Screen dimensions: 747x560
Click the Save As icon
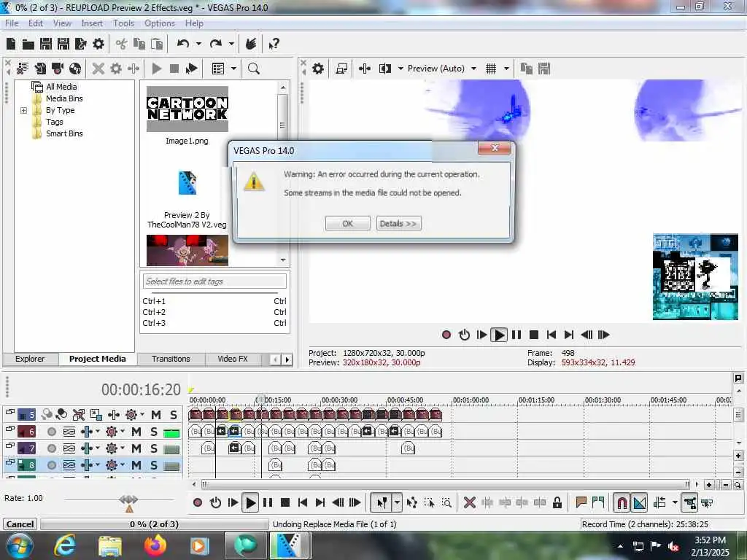[x=63, y=44]
